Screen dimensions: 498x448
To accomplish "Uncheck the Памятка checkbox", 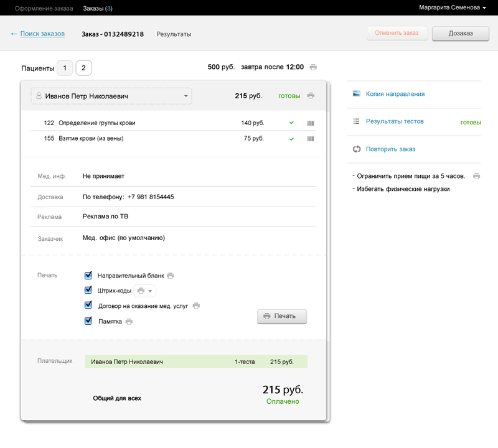I will (88, 320).
